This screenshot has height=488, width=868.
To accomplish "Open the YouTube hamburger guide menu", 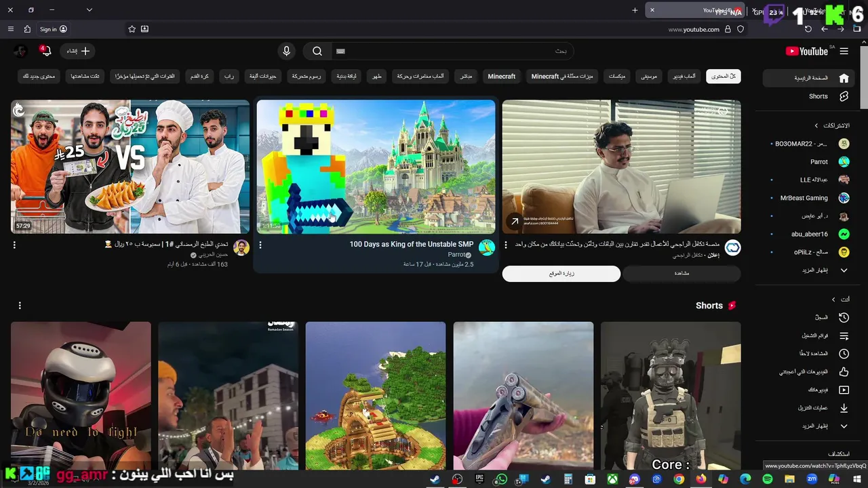I will (x=844, y=51).
